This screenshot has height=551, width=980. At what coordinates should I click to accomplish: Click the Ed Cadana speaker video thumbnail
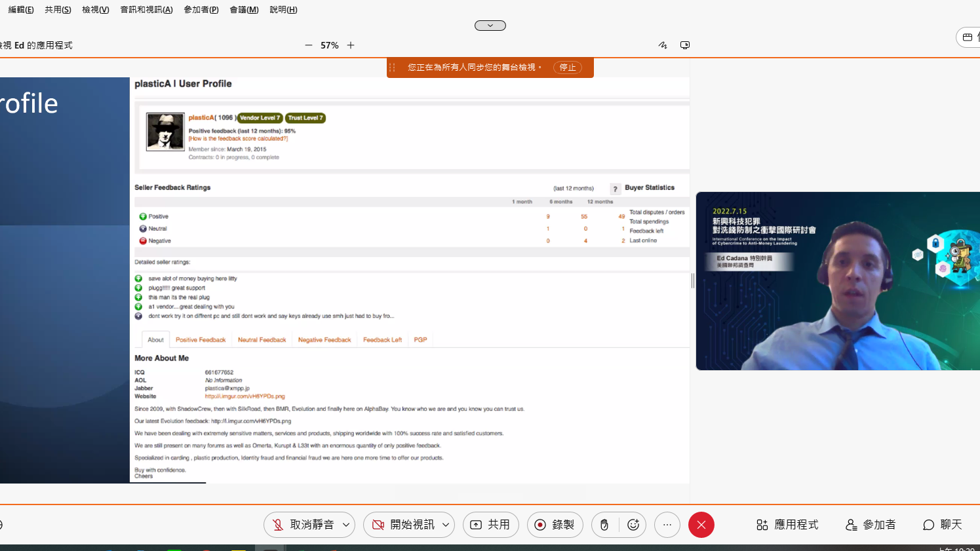point(838,281)
